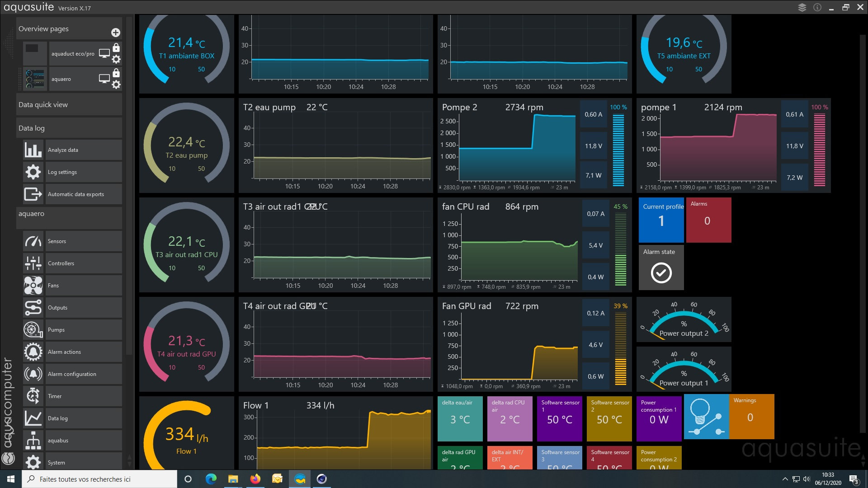868x488 pixels.
Task: Select the aquaero page thumbnail
Action: pos(35,79)
